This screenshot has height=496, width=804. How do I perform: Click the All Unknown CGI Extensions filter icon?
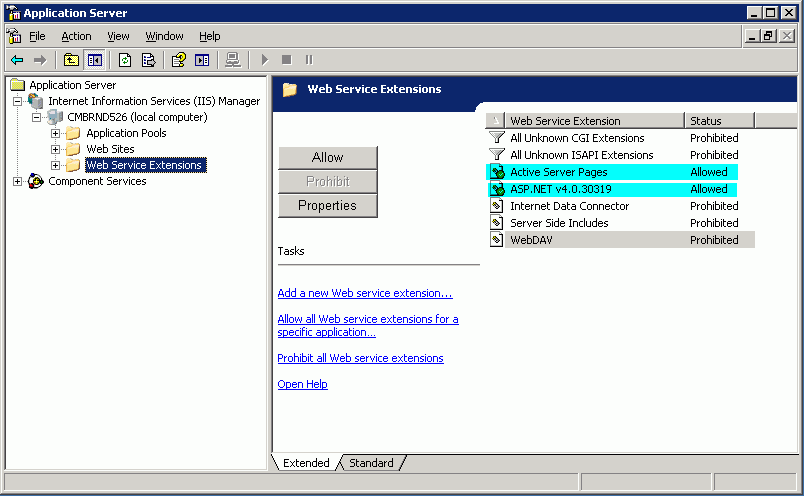point(496,137)
